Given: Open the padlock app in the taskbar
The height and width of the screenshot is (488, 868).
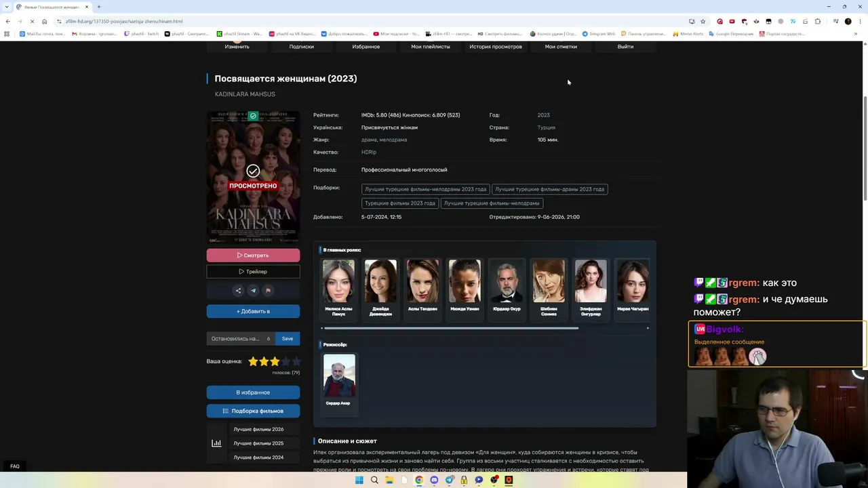Looking at the screenshot, I should 464,480.
